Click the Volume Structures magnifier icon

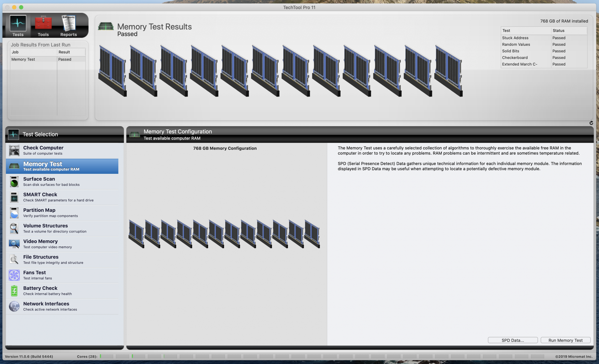coord(14,228)
